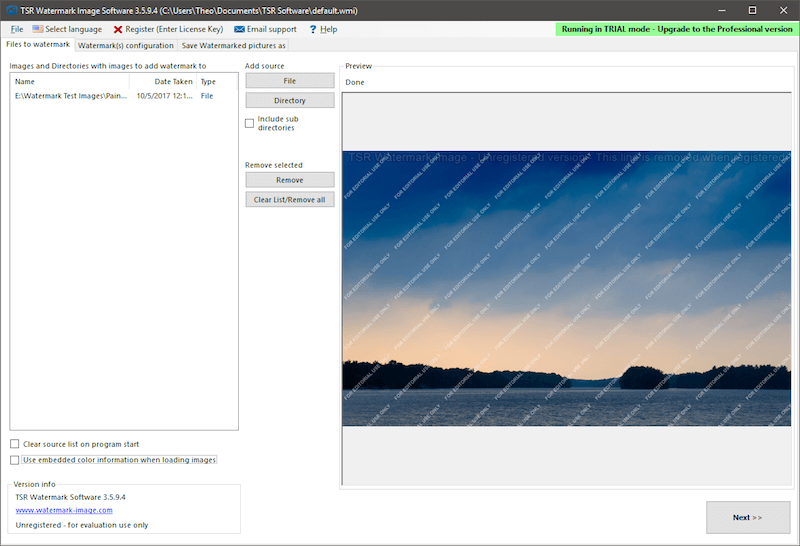Add a source Directory

pos(290,100)
